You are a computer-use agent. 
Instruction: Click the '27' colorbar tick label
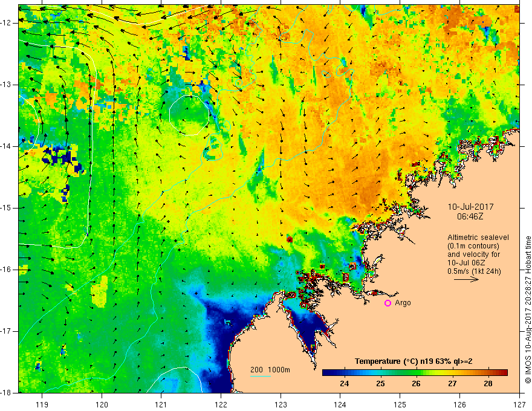coord(452,384)
